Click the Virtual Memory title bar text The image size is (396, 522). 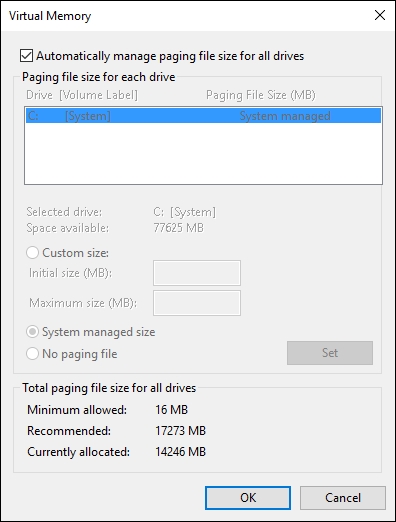(50, 16)
